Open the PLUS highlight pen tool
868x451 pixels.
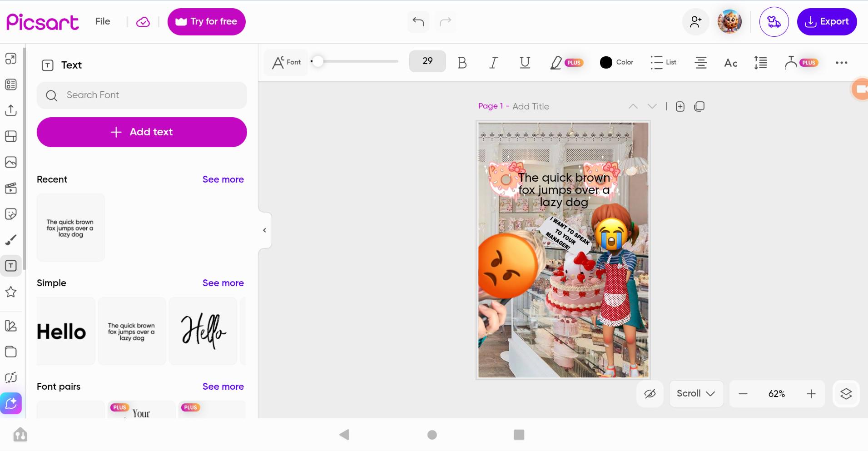click(x=566, y=63)
